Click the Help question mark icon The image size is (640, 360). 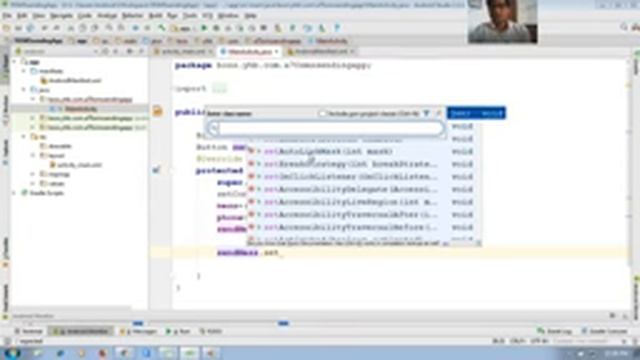pos(337,28)
